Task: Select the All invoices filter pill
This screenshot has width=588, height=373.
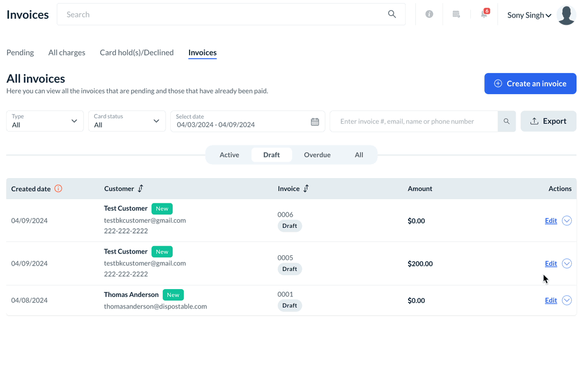Action: (x=359, y=155)
